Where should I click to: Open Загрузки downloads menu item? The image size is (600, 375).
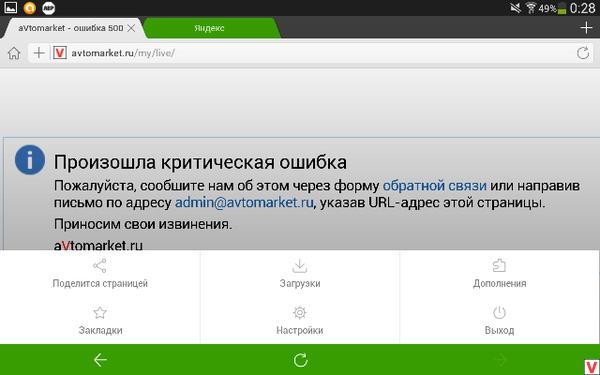point(300,274)
